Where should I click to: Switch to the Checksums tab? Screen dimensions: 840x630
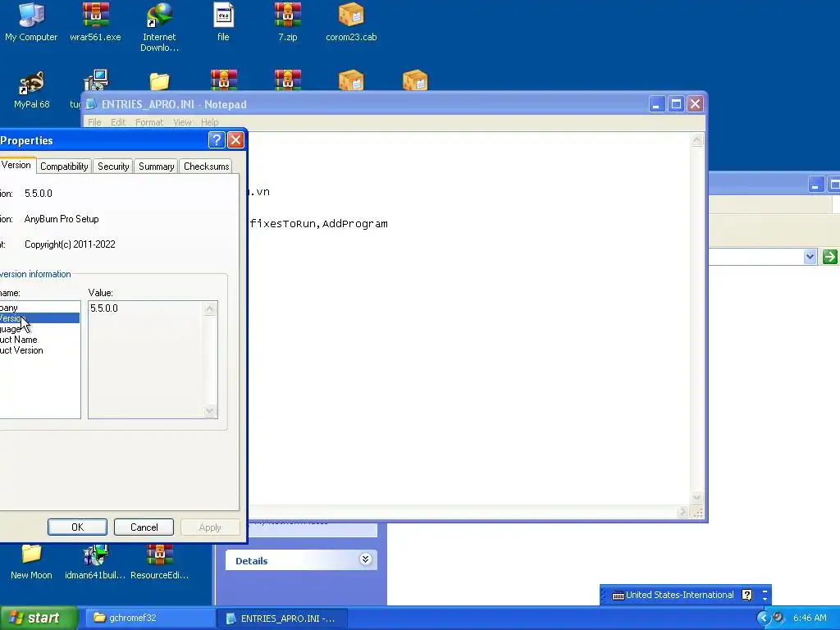point(206,167)
